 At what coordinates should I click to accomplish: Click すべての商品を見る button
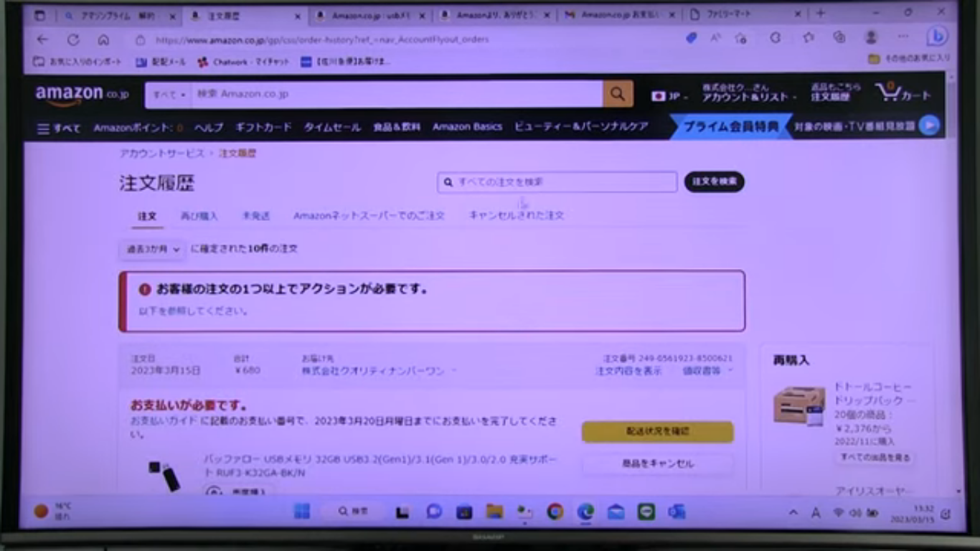tap(875, 457)
